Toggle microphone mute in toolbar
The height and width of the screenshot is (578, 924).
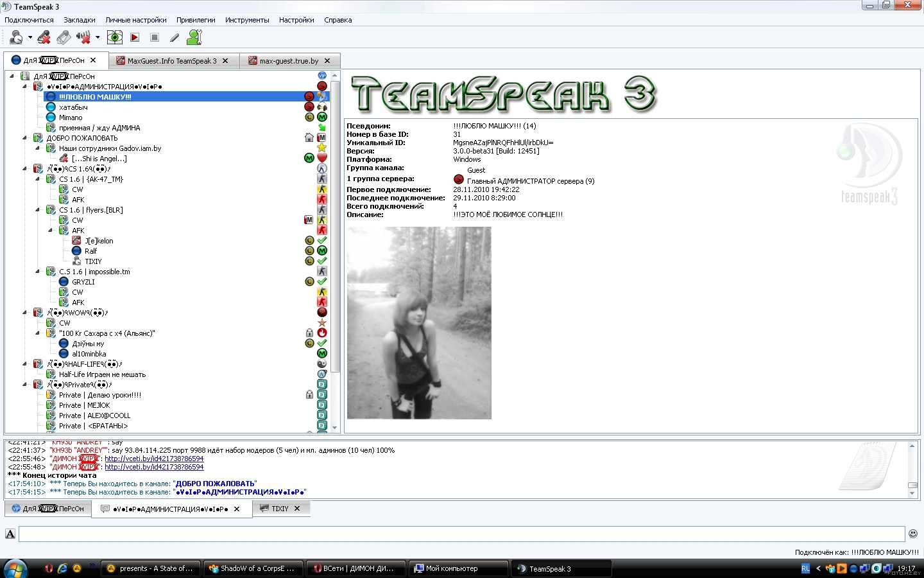[x=44, y=38]
